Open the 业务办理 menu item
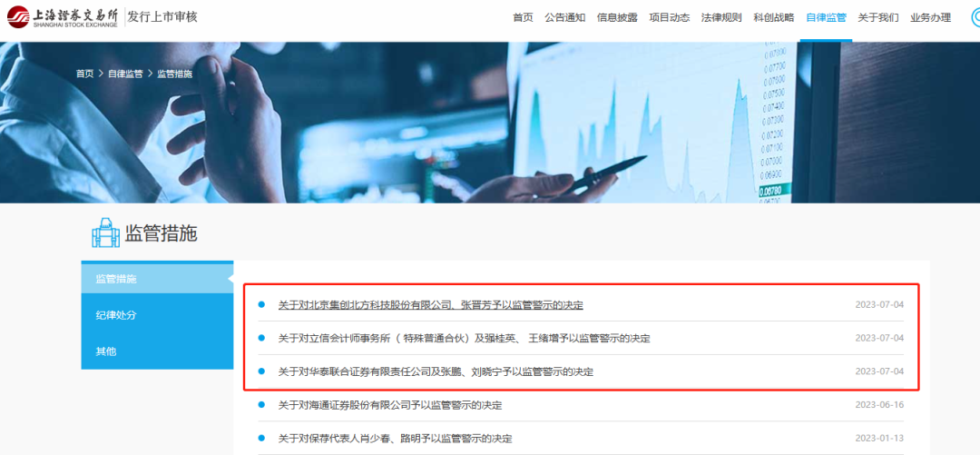Screen dimensions: 980x455 pos(930,17)
